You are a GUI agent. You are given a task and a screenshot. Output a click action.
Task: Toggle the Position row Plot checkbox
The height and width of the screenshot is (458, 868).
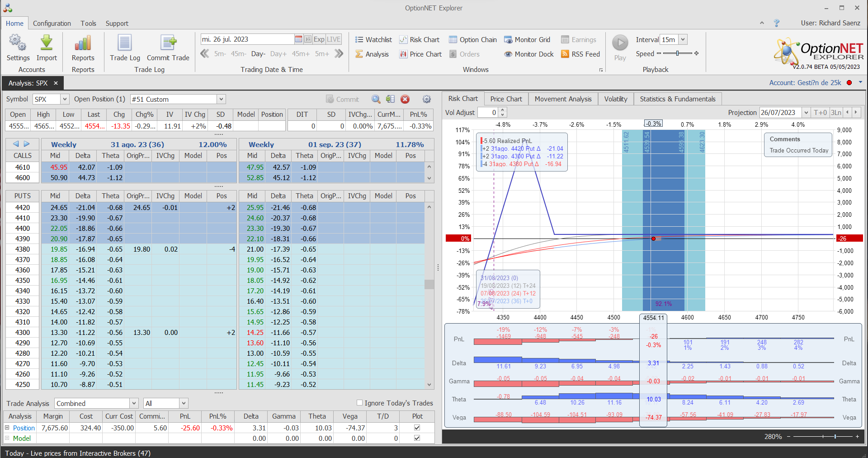[417, 428]
